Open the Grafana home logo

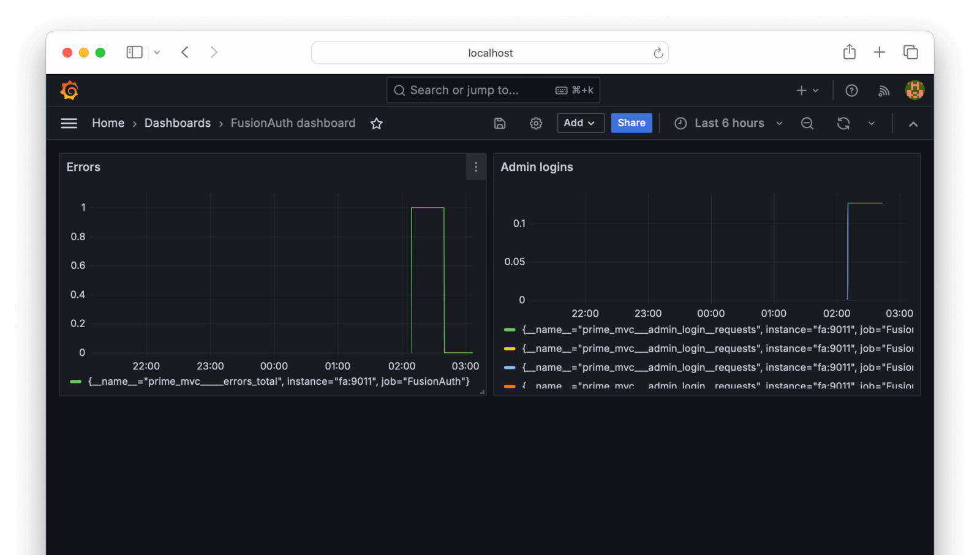pos(69,90)
